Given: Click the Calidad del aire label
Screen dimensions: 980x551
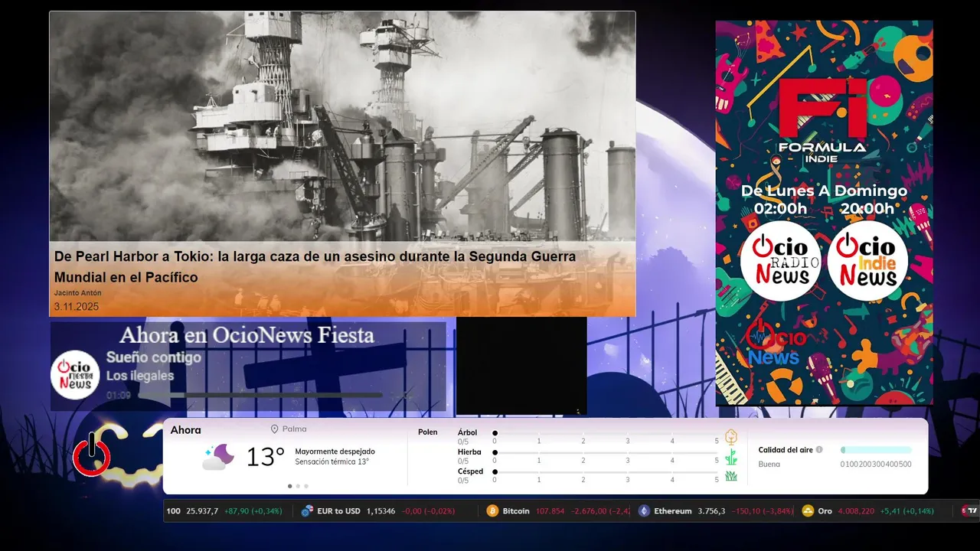Looking at the screenshot, I should tap(786, 450).
